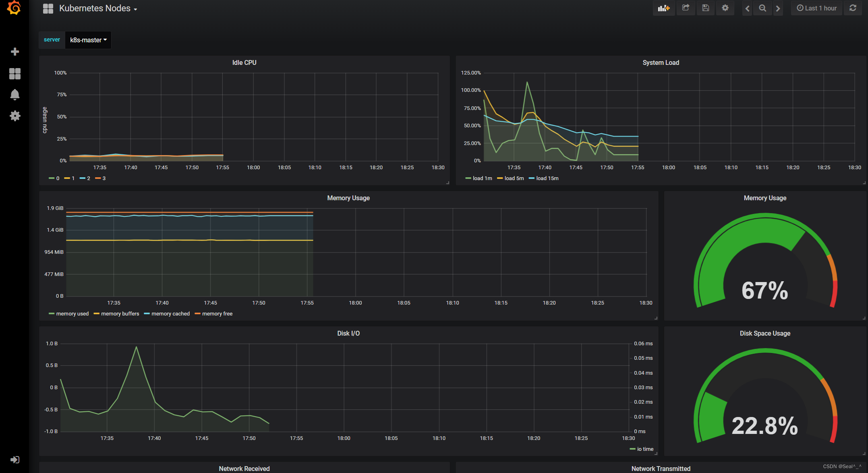The width and height of the screenshot is (868, 473).
Task: Open dashboard settings gear in top bar
Action: click(725, 8)
